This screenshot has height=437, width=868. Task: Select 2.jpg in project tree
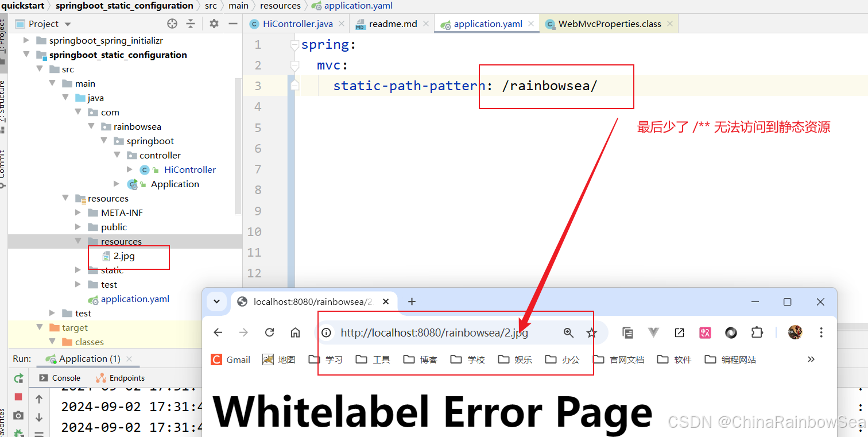point(124,256)
